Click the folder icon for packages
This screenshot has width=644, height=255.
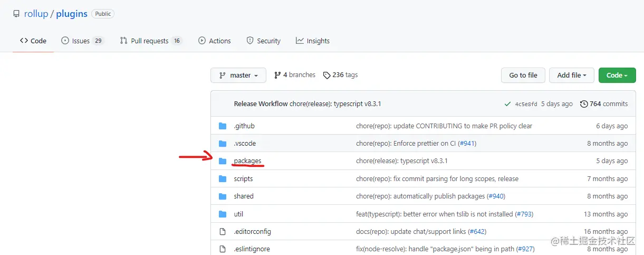pyautogui.click(x=223, y=161)
